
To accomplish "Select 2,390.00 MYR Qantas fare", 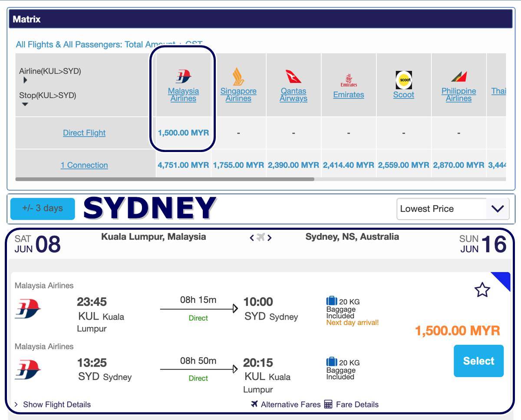I will click(293, 165).
